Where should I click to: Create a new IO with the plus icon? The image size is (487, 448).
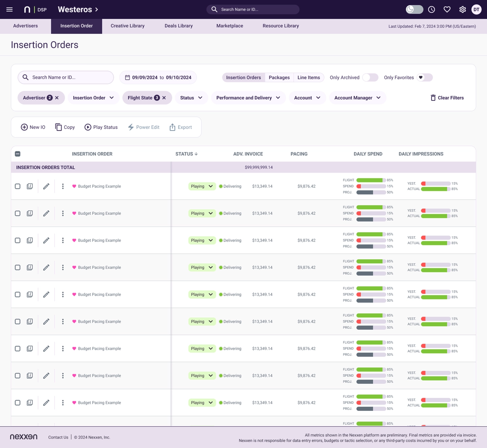(x=24, y=127)
